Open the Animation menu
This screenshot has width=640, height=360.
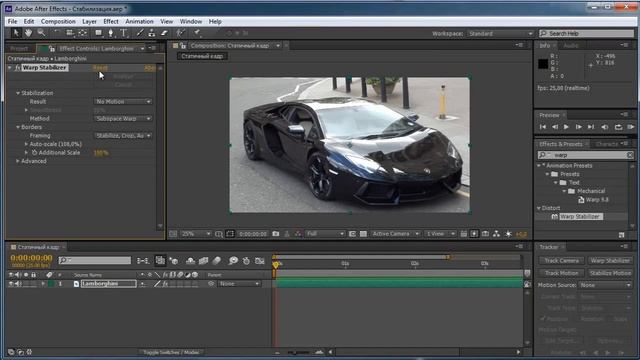[139, 22]
